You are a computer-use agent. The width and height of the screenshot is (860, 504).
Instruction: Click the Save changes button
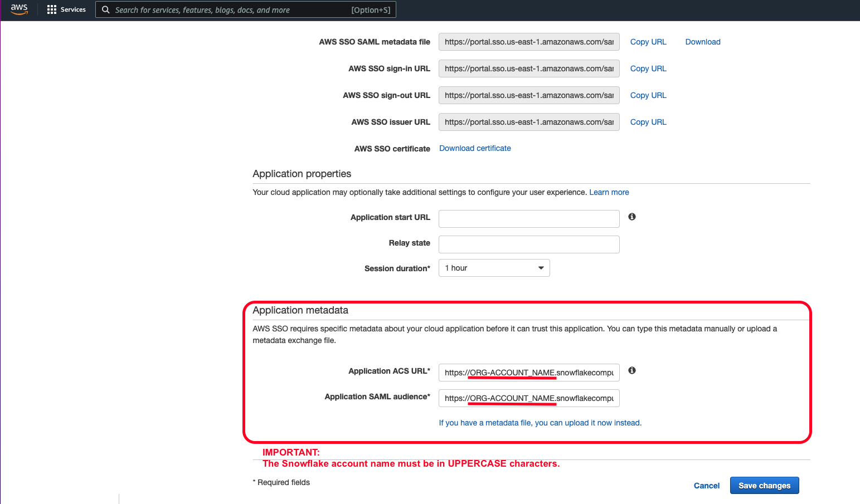764,485
